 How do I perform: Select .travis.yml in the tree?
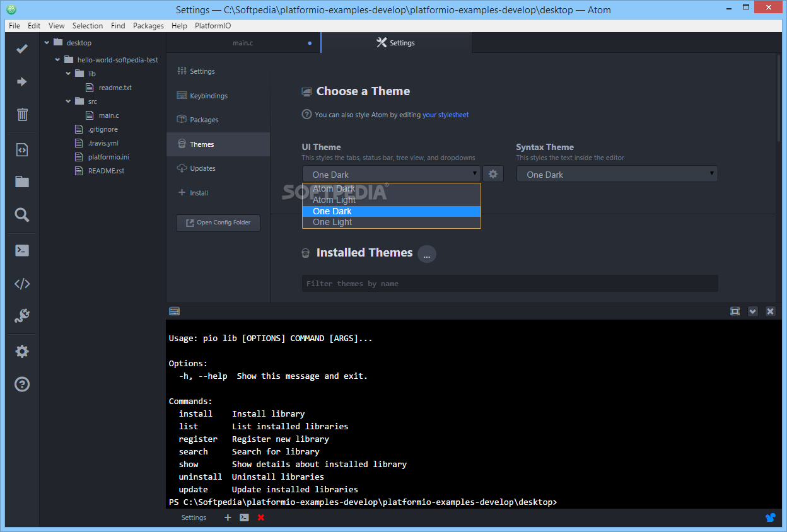coord(103,143)
